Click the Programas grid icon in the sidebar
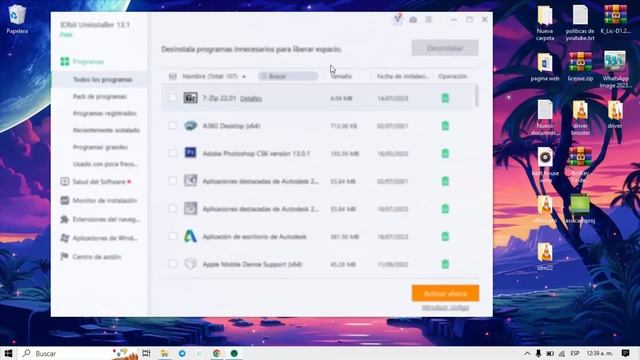This screenshot has width=640, height=360. [x=64, y=62]
